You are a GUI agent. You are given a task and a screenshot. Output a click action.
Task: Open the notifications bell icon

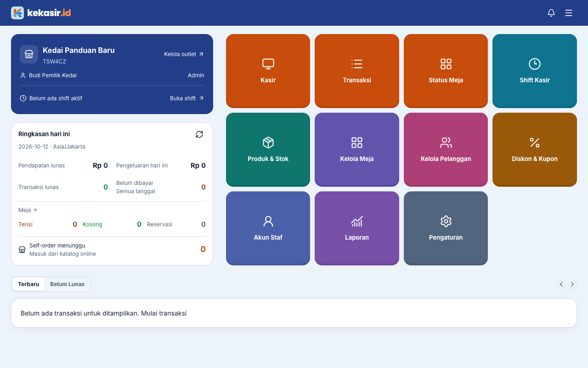(x=551, y=13)
